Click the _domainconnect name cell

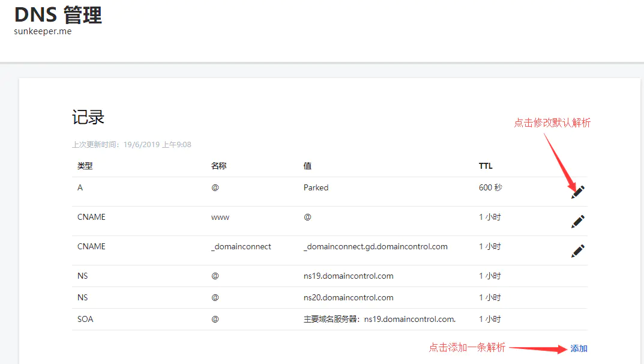[x=241, y=246]
